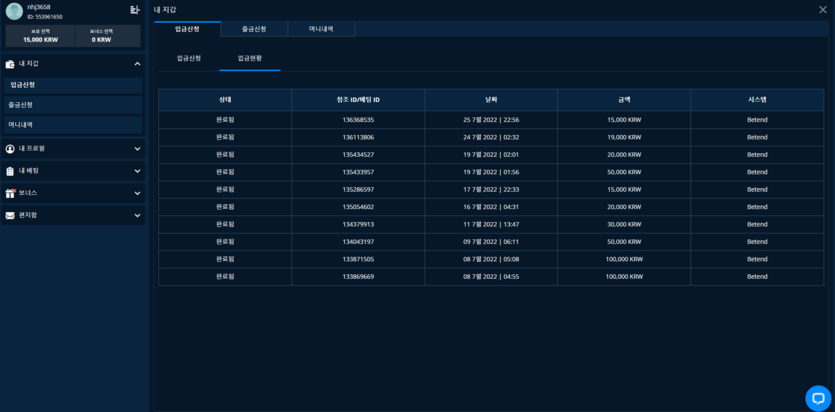Image resolution: width=835 pixels, height=412 pixels.
Task: Click the clipboard icon for 내 베팅
Action: pyautogui.click(x=10, y=171)
